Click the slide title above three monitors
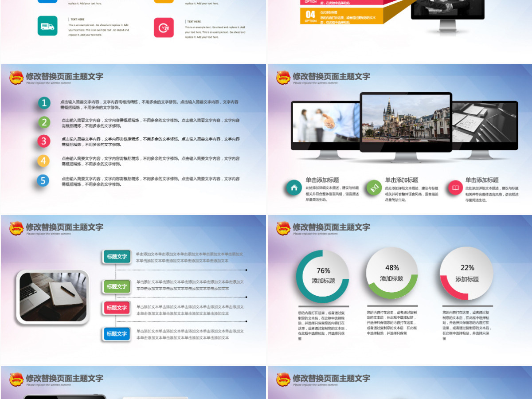Image resolution: width=532 pixels, height=399 pixels. coord(331,76)
